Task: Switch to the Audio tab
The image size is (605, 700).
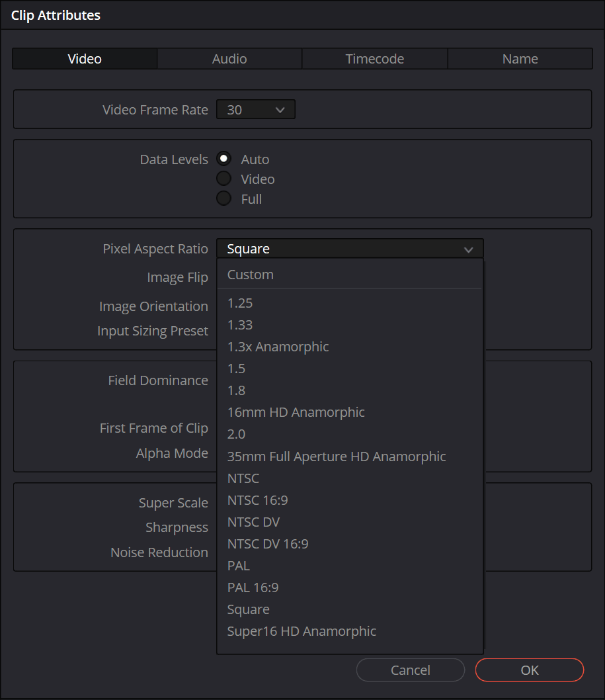Action: click(229, 59)
